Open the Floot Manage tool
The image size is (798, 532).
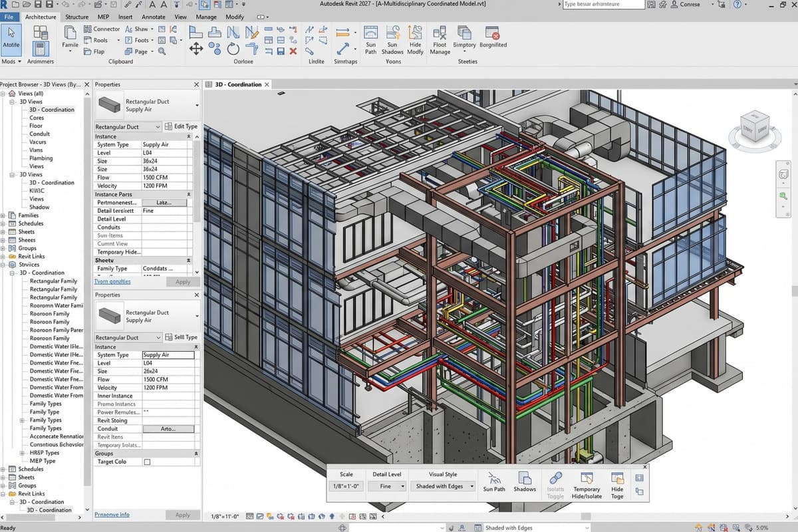pyautogui.click(x=440, y=40)
